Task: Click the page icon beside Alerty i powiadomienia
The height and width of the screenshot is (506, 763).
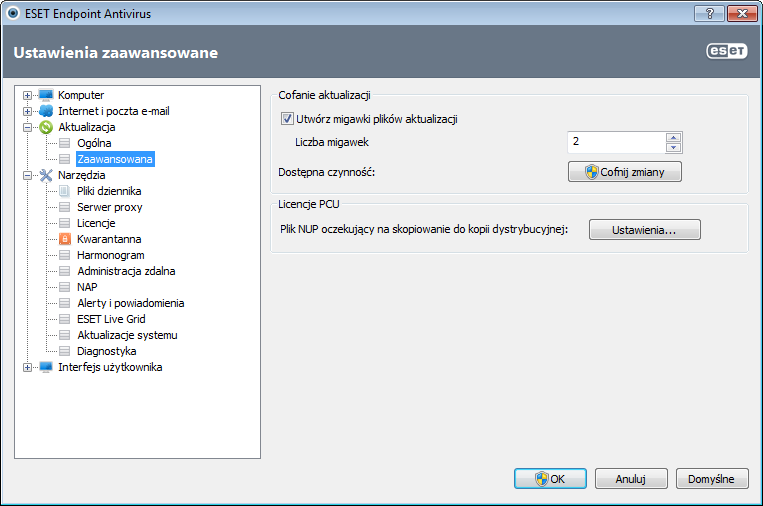Action: pos(64,303)
